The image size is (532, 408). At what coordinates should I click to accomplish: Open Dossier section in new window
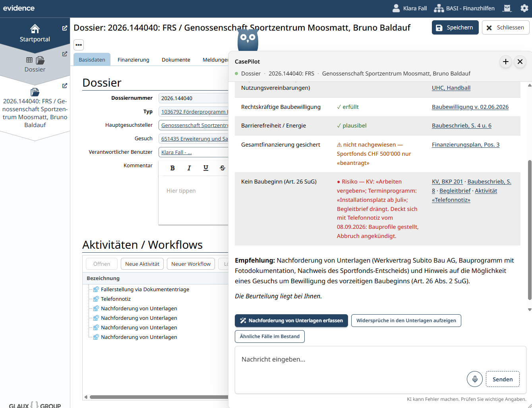(x=65, y=54)
